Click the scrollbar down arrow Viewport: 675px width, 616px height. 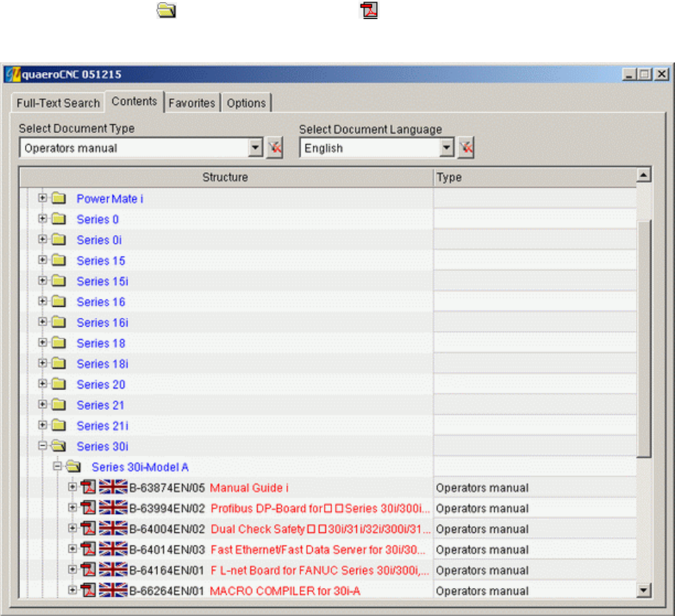tap(643, 590)
